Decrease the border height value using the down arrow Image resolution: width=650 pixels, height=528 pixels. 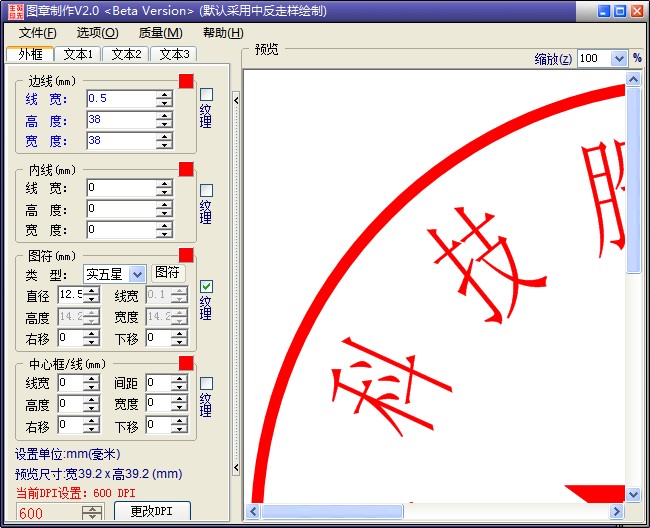(165, 125)
